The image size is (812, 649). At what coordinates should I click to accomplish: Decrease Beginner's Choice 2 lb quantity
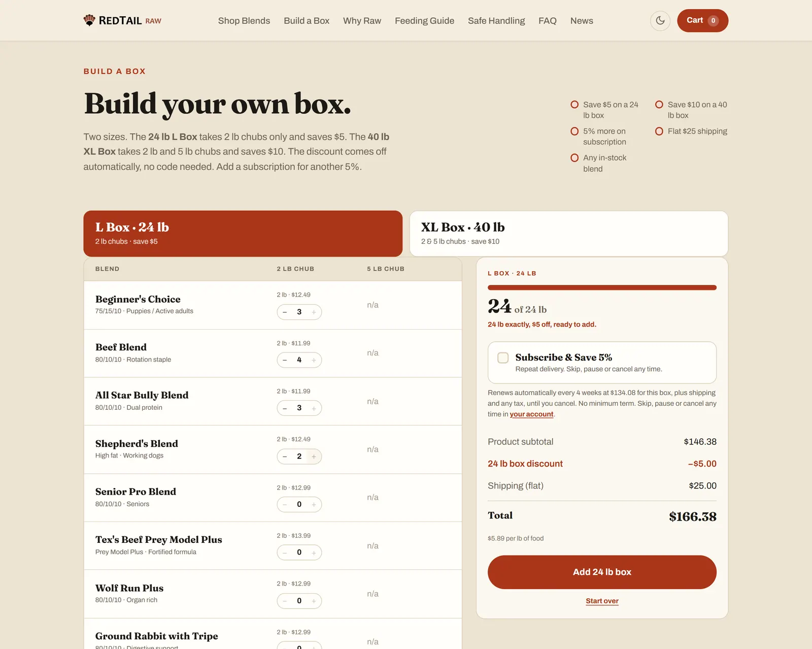285,312
